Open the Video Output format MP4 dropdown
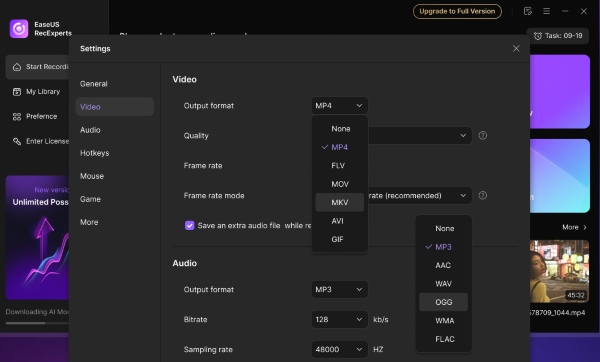This screenshot has height=362, width=600. pyautogui.click(x=339, y=106)
